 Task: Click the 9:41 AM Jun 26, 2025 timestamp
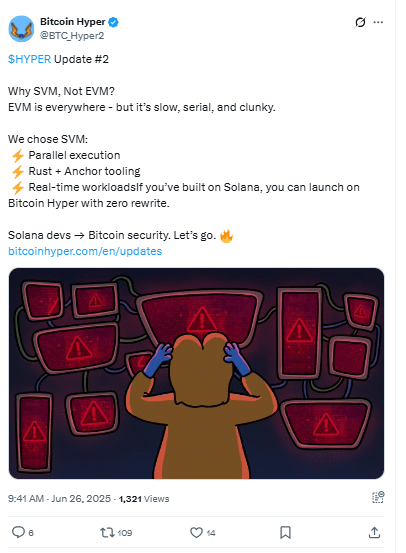pyautogui.click(x=59, y=499)
